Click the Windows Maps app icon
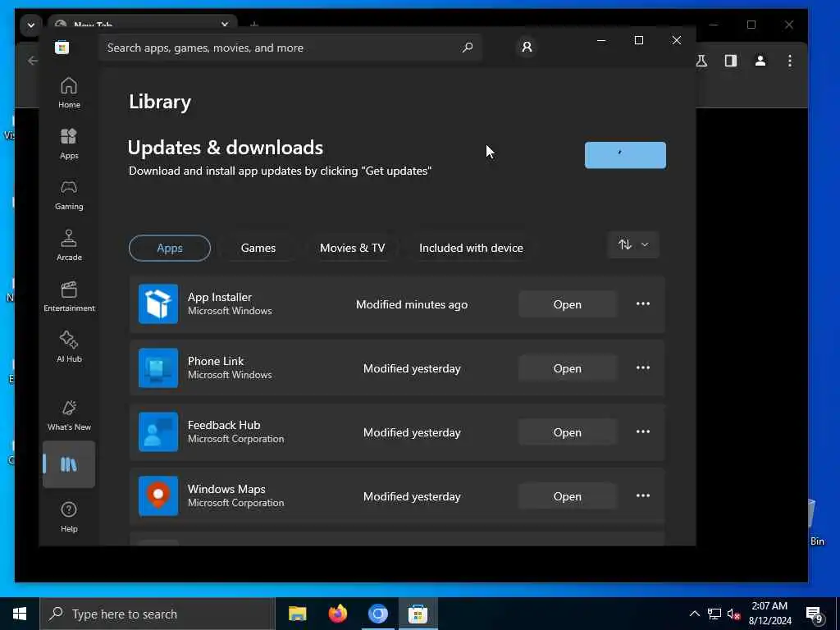 tap(158, 496)
